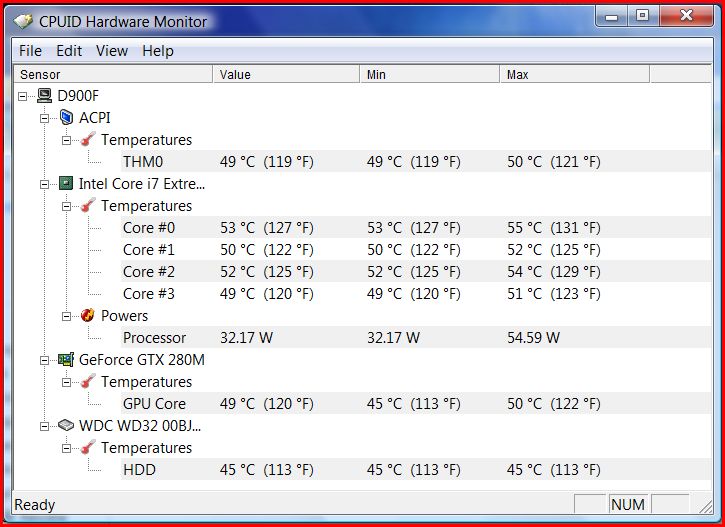Select the Intel Core i7 Extre... label

(141, 184)
